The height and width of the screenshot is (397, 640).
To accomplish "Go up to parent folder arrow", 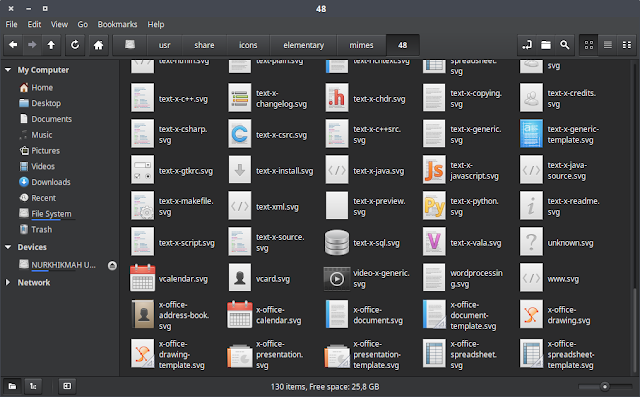I will click(51, 45).
